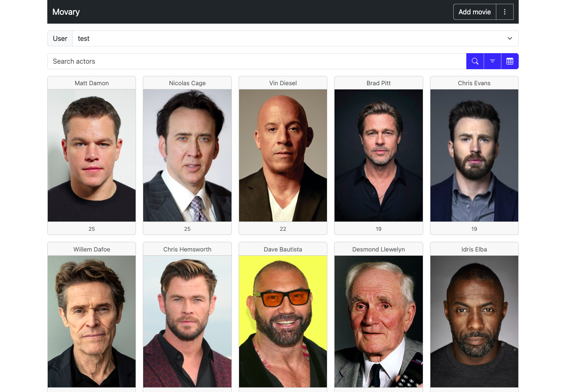
Task: Select the Chris Hemsworth photo
Action: [x=187, y=322]
